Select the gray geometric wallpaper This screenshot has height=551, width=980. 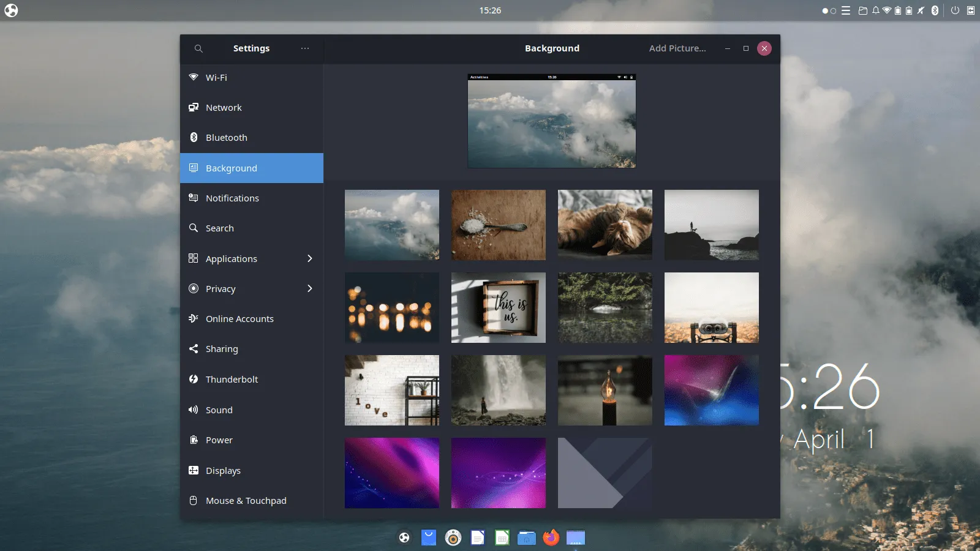(x=605, y=473)
